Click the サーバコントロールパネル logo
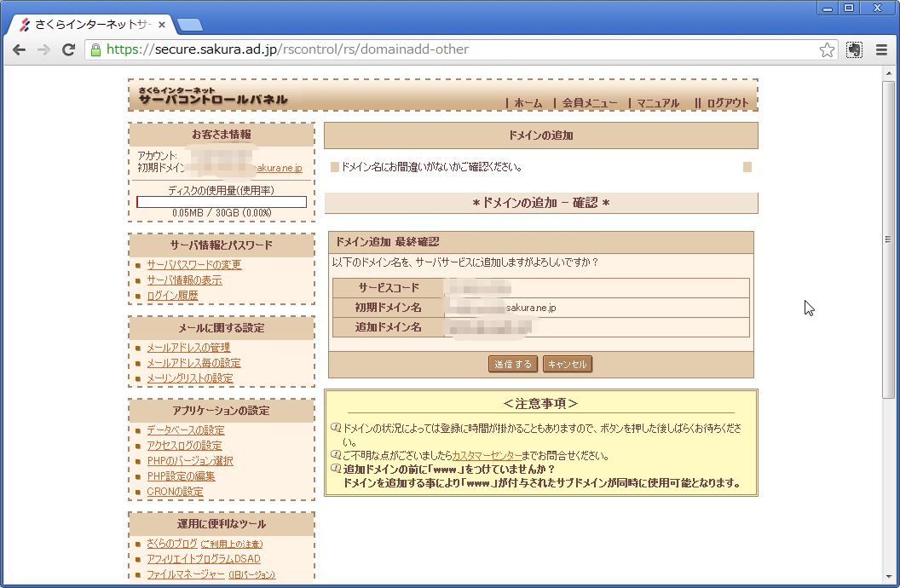The height and width of the screenshot is (588, 900). point(213,95)
